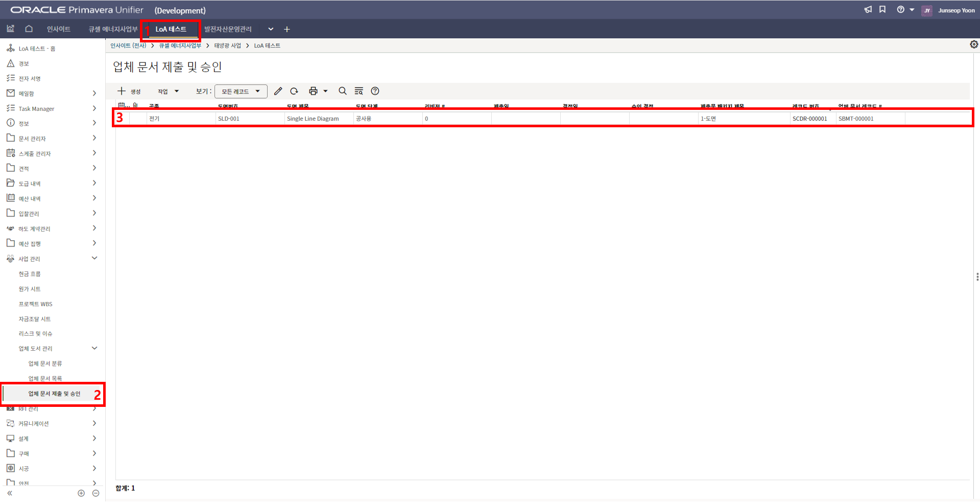Open the find-on-page list filter icon
Screen dimensions: 980x504
(x=359, y=91)
